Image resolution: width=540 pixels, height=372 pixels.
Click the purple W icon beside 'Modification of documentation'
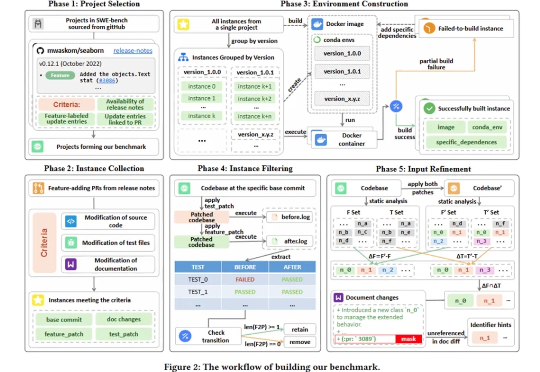pyautogui.click(x=71, y=264)
